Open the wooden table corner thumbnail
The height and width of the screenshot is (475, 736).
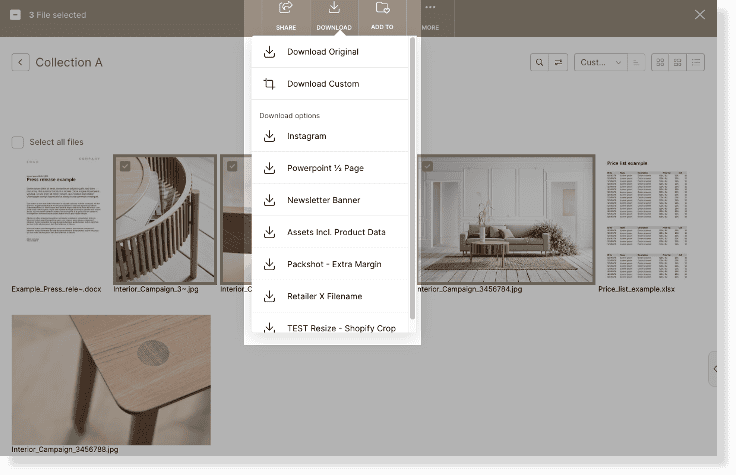[111, 380]
